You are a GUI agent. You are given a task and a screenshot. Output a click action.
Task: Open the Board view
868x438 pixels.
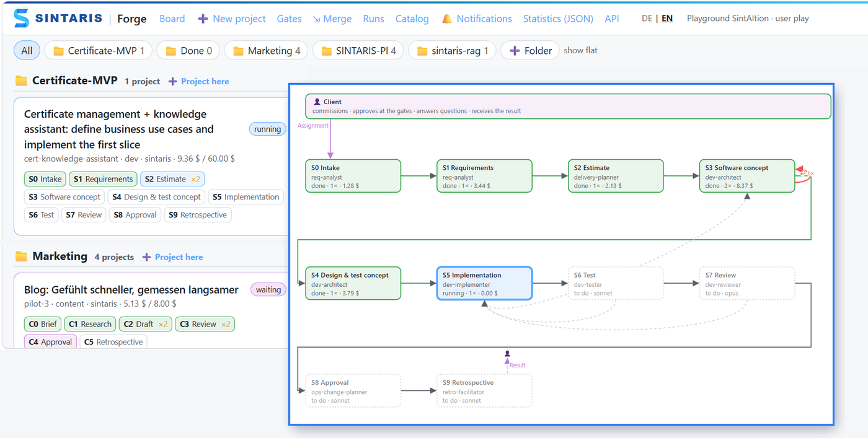[172, 19]
